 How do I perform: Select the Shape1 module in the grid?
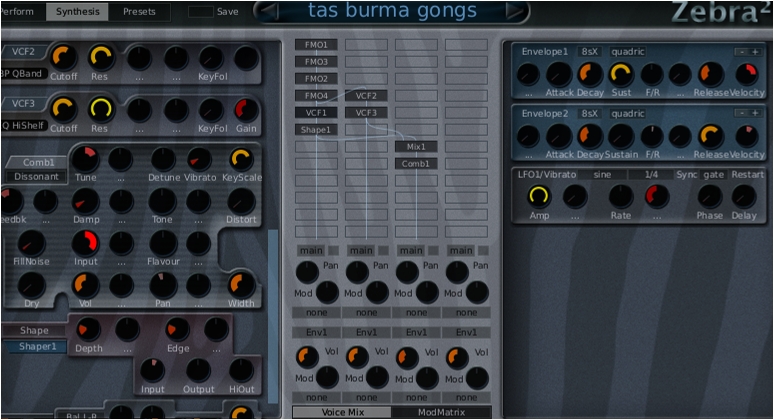point(316,130)
